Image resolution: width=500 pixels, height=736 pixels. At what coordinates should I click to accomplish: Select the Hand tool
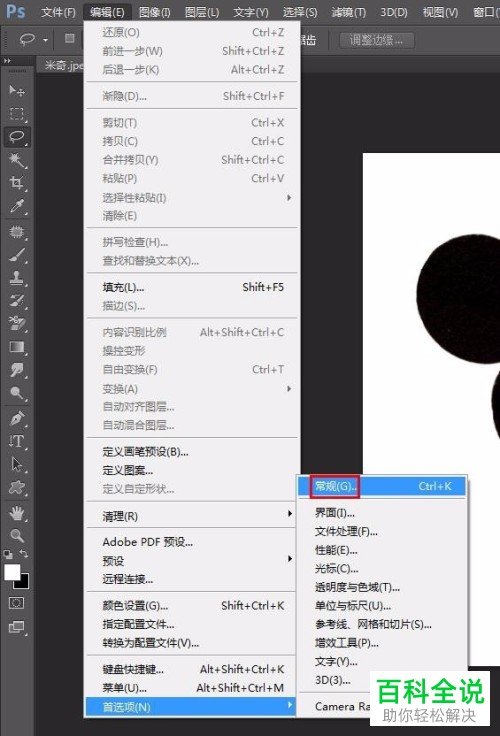pyautogui.click(x=17, y=513)
